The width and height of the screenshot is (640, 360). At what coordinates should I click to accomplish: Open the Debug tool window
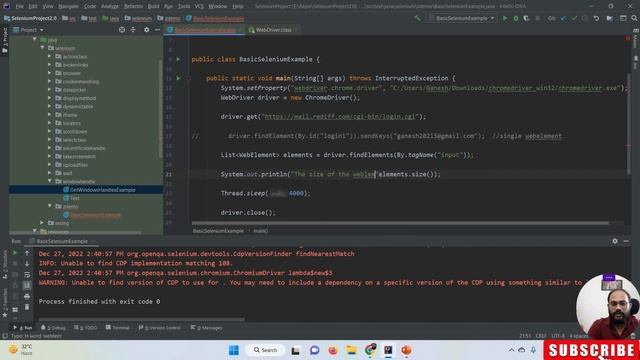53,328
